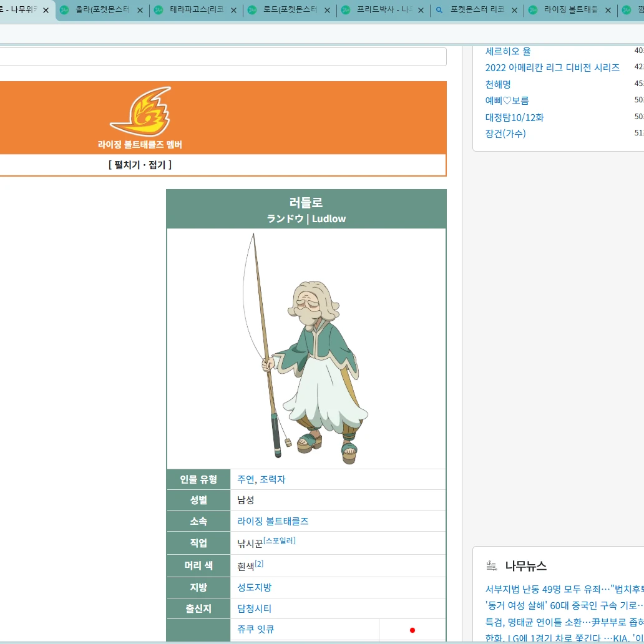Click the 스포일러 footnote on 낚시꾼
The height and width of the screenshot is (644, 644).
point(280,540)
